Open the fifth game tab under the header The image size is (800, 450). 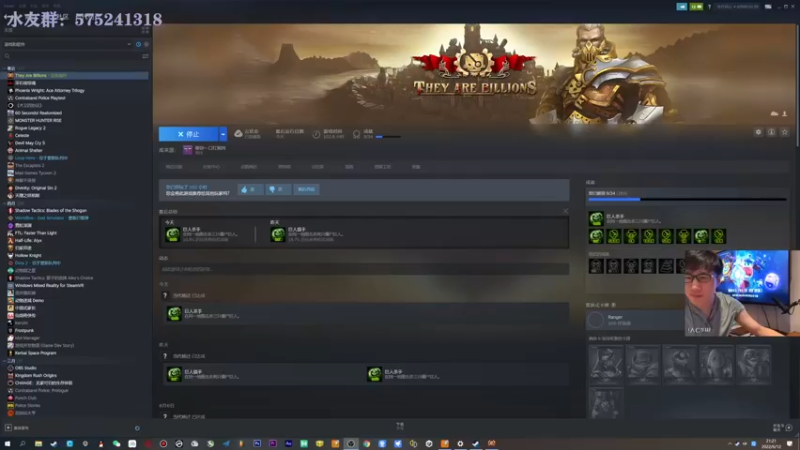[317, 167]
